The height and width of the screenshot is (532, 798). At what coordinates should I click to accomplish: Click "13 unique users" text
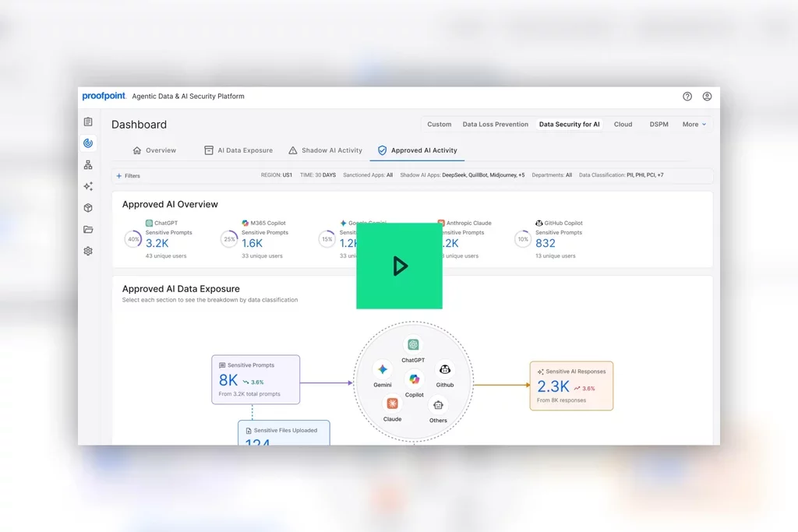(x=555, y=255)
